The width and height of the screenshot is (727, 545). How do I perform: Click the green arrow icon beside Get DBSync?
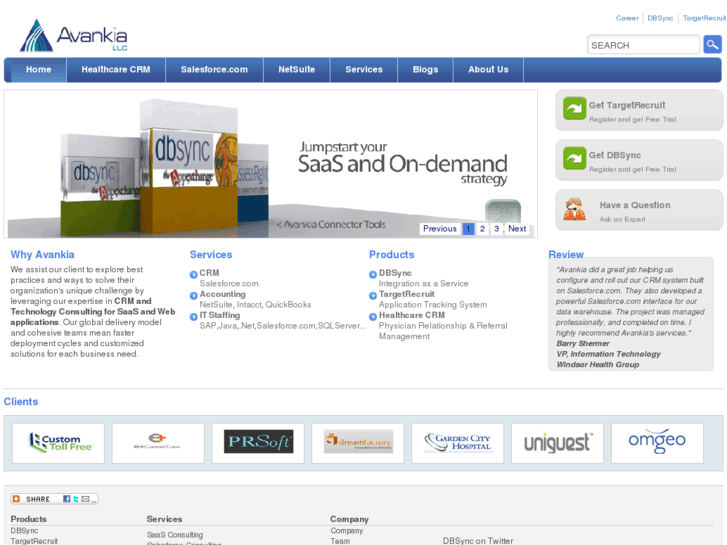click(x=574, y=158)
